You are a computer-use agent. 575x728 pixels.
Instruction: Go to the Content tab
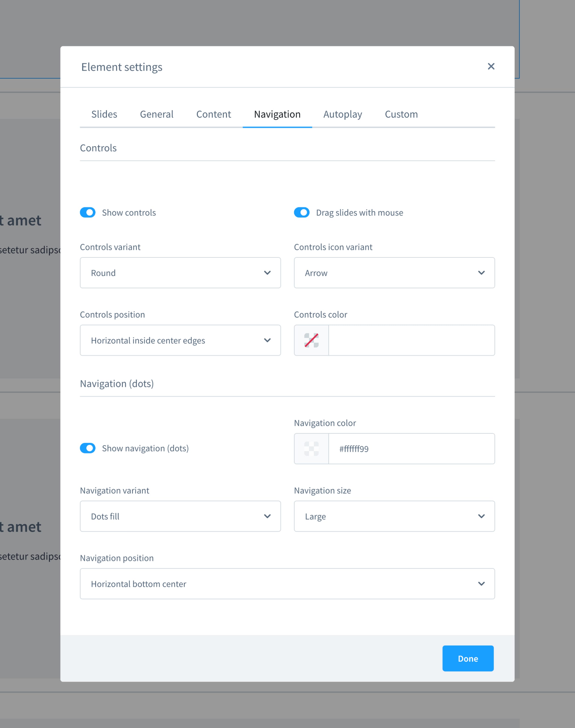pyautogui.click(x=213, y=114)
